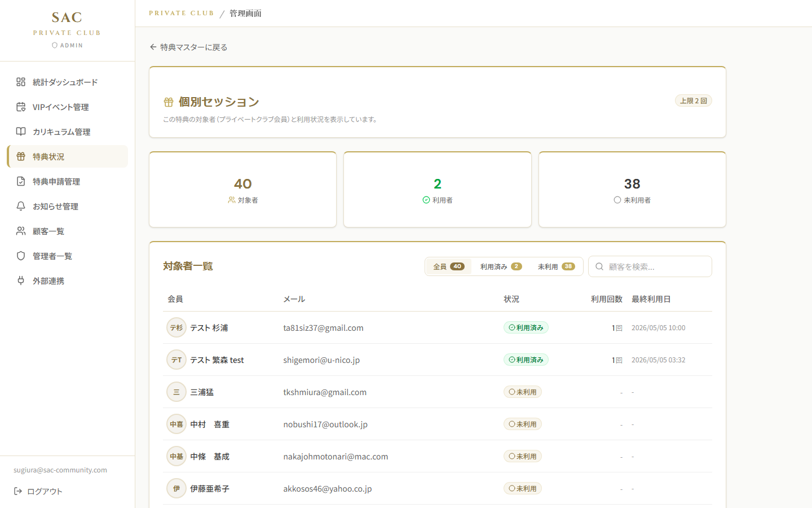812x508 pixels.
Task: Click 利用済み status badge for テスト 杉浦
Action: [x=526, y=327]
